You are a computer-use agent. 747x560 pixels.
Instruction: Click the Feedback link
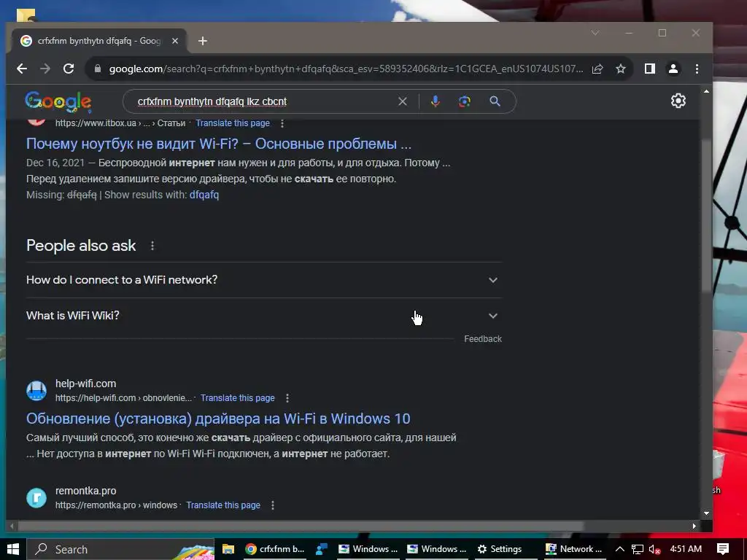click(x=483, y=339)
